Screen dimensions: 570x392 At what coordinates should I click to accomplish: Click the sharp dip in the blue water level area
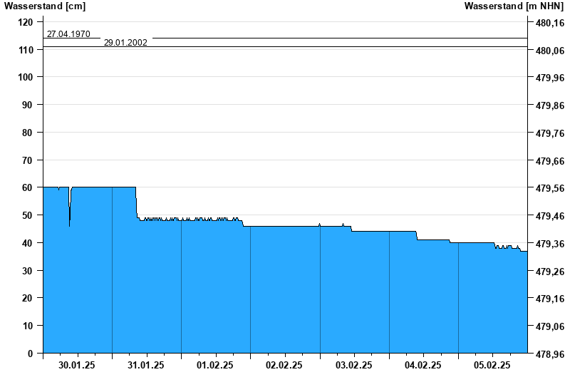(69, 221)
